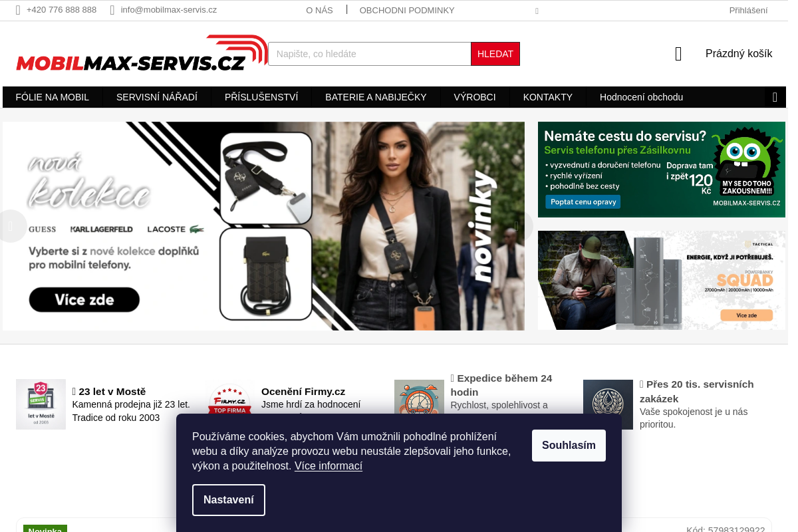Viewport: 798px width, 532px height.
Task: Click email info@mobilmax-servis.cz
Action: (169, 10)
